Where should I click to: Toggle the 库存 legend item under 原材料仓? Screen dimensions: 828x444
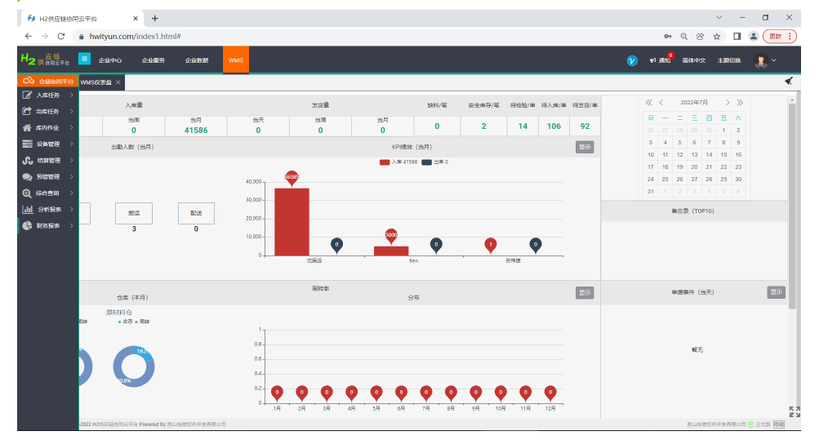(x=126, y=322)
